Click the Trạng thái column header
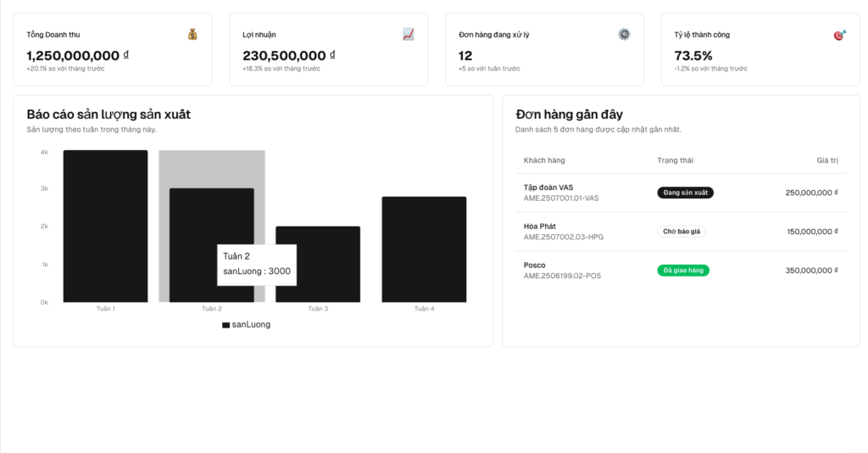The width and height of the screenshot is (868, 453). click(x=675, y=160)
